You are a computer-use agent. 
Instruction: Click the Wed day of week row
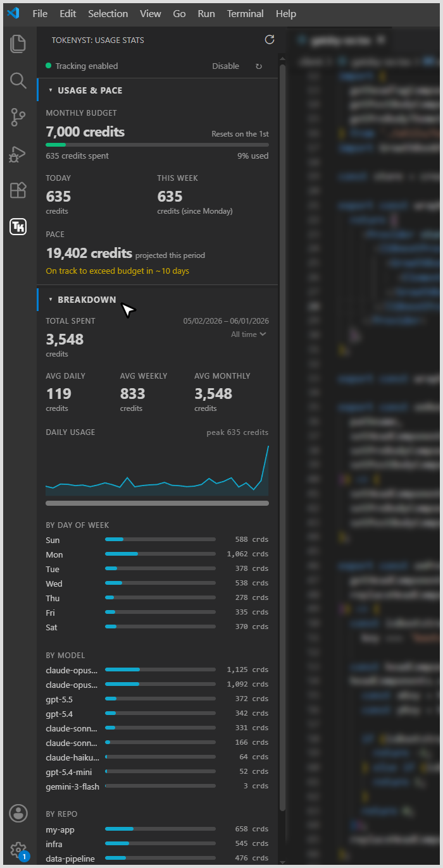pyautogui.click(x=157, y=584)
